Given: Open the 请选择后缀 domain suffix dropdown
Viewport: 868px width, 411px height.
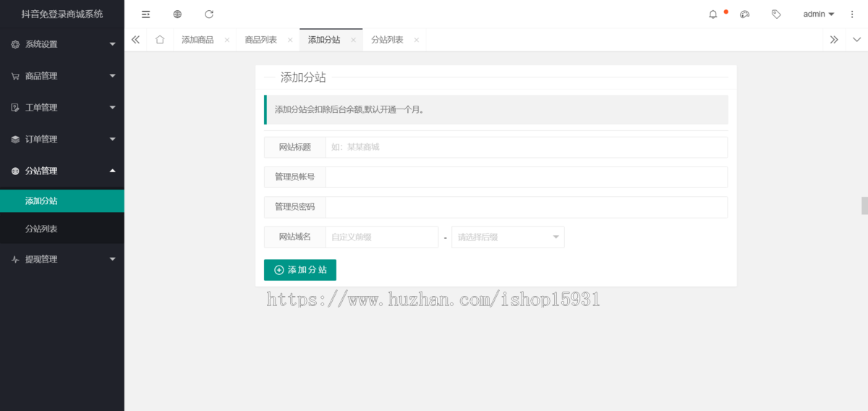Looking at the screenshot, I should pyautogui.click(x=508, y=237).
